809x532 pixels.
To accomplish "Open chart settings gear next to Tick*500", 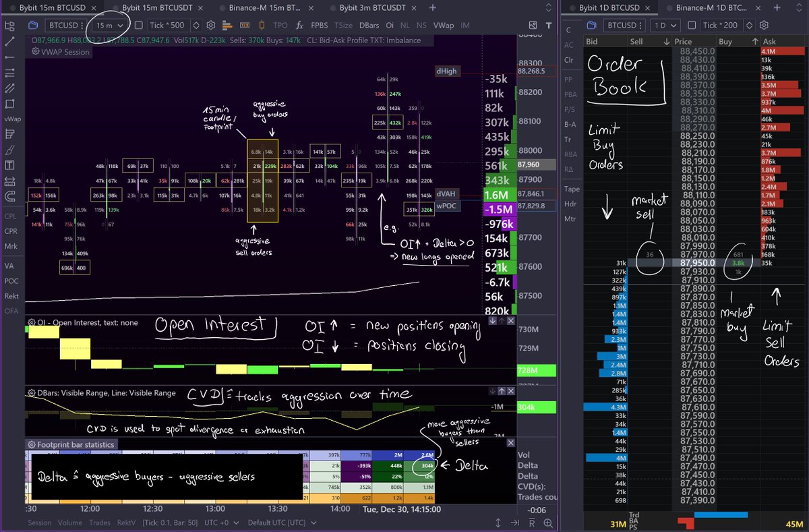I will tap(211, 25).
